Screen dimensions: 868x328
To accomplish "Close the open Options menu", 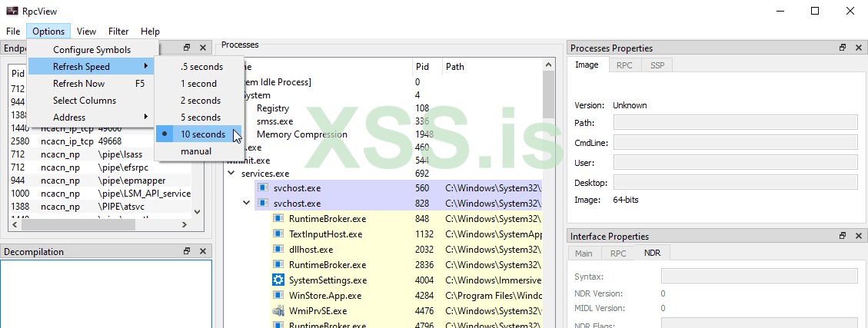I will click(x=48, y=31).
